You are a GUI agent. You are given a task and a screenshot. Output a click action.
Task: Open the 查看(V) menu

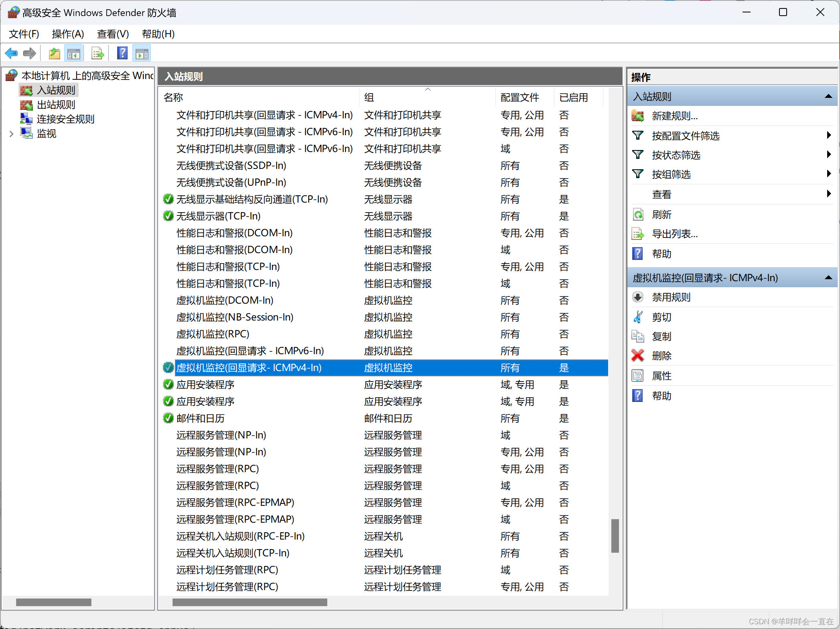(113, 34)
